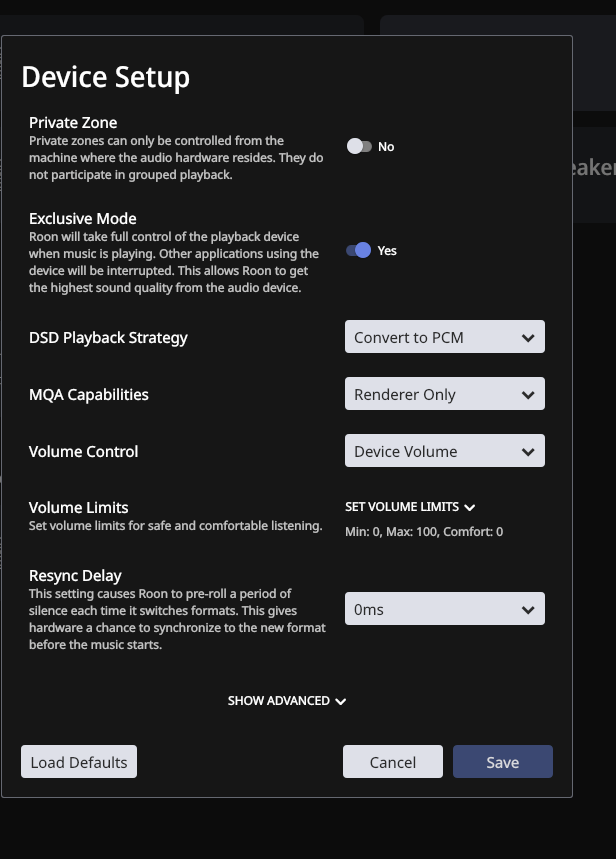Open the Resync Delay dropdown

[x=444, y=609]
